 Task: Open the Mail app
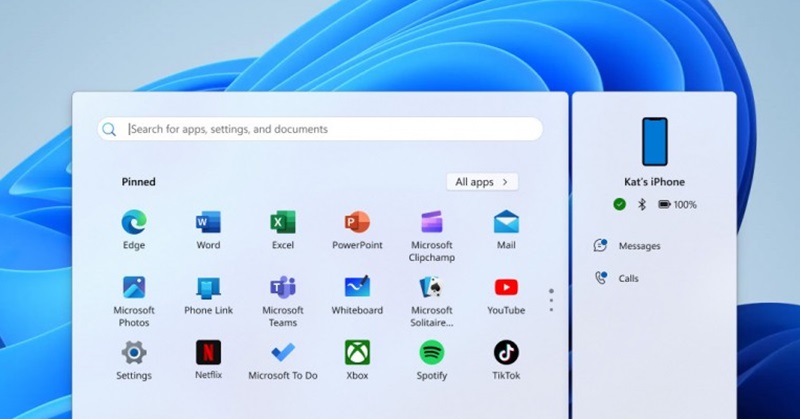point(506,230)
